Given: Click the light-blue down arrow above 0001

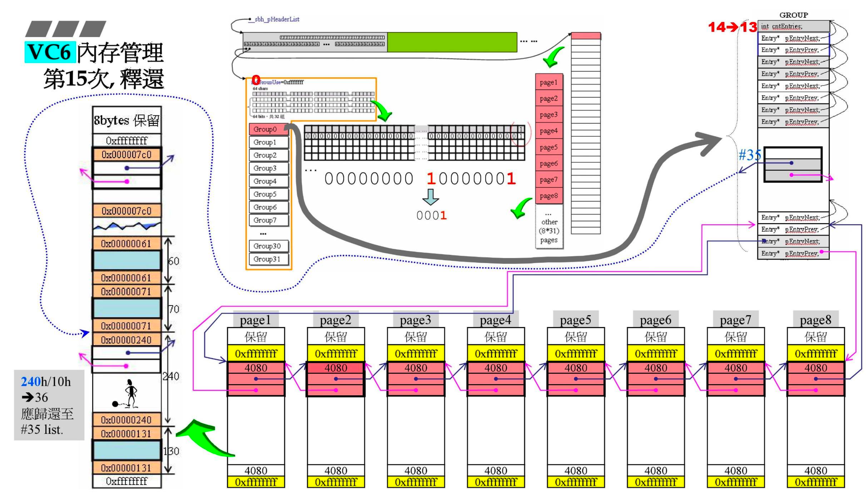Looking at the screenshot, I should click(431, 197).
